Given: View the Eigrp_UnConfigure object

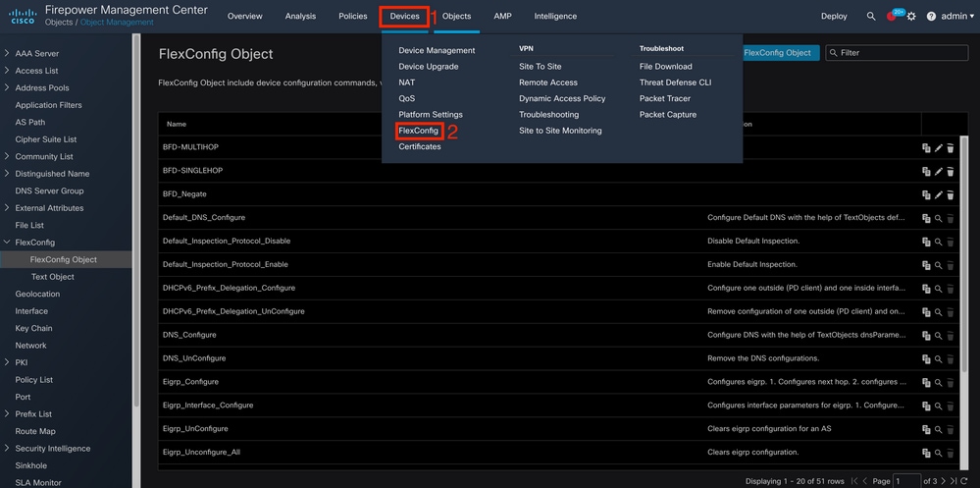Looking at the screenshot, I should pos(938,429).
